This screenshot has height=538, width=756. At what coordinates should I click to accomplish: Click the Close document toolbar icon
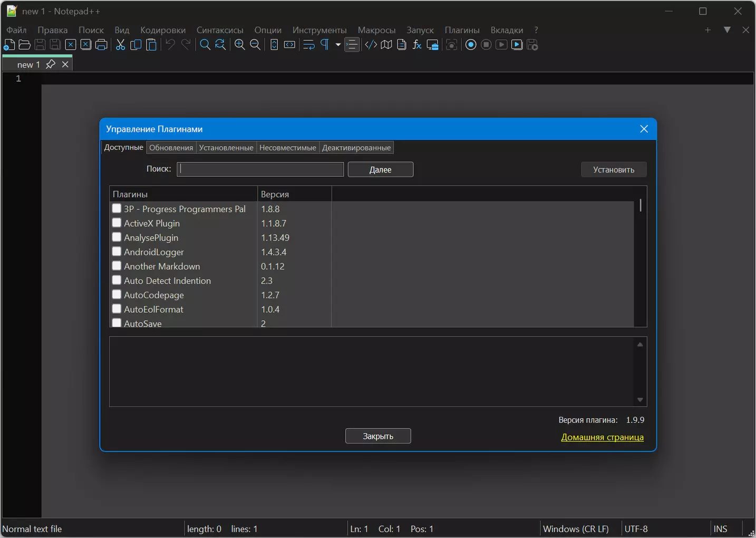point(71,45)
